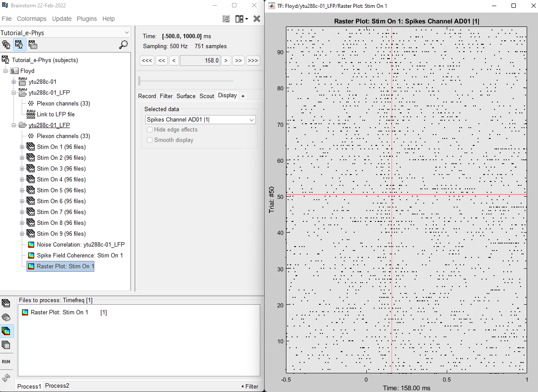Expand the ytu288c-01 raw folder
This screenshot has height=392, width=538.
pyautogui.click(x=13, y=82)
